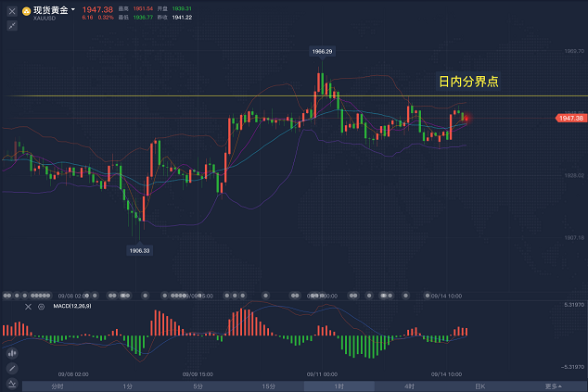
Task: Select the 5分 timeframe
Action: pyautogui.click(x=198, y=386)
